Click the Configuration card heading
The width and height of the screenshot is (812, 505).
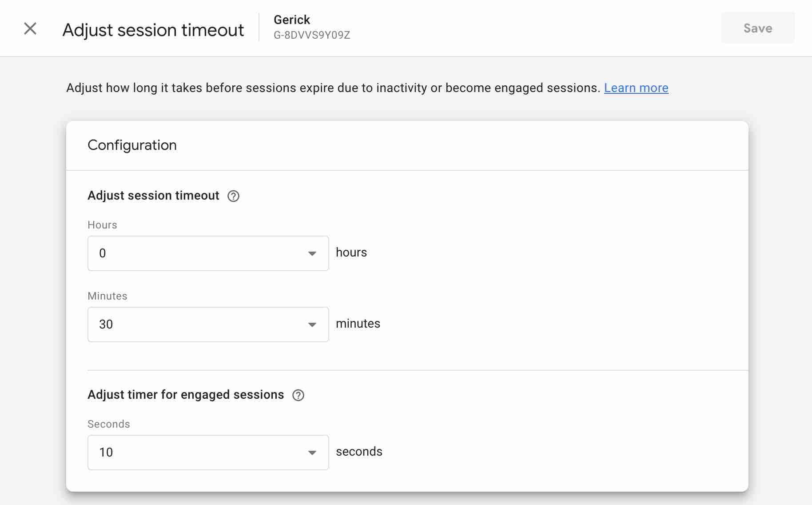pos(132,145)
